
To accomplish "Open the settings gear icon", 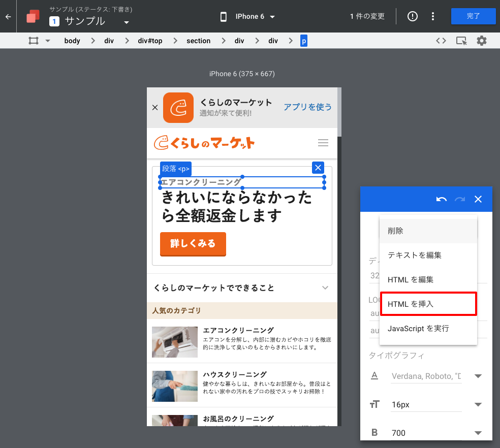I will pos(481,40).
